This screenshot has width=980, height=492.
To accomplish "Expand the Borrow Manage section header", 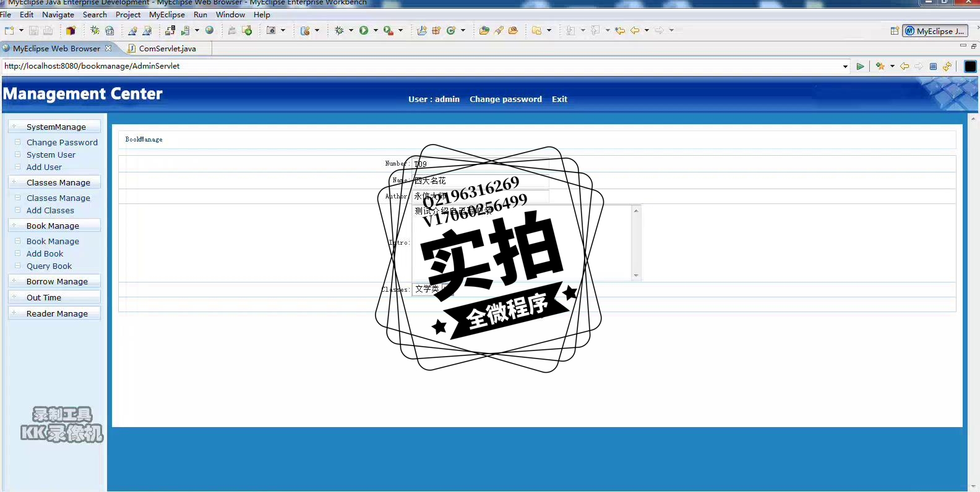I will tap(54, 281).
